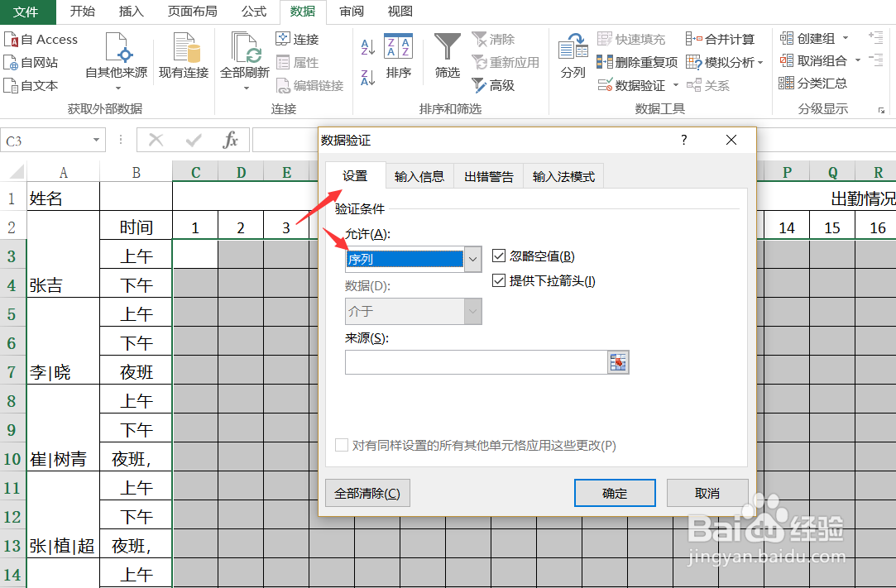Click the 全部刷新 refresh icon
Viewport: 896px width, 588px height.
(x=243, y=50)
